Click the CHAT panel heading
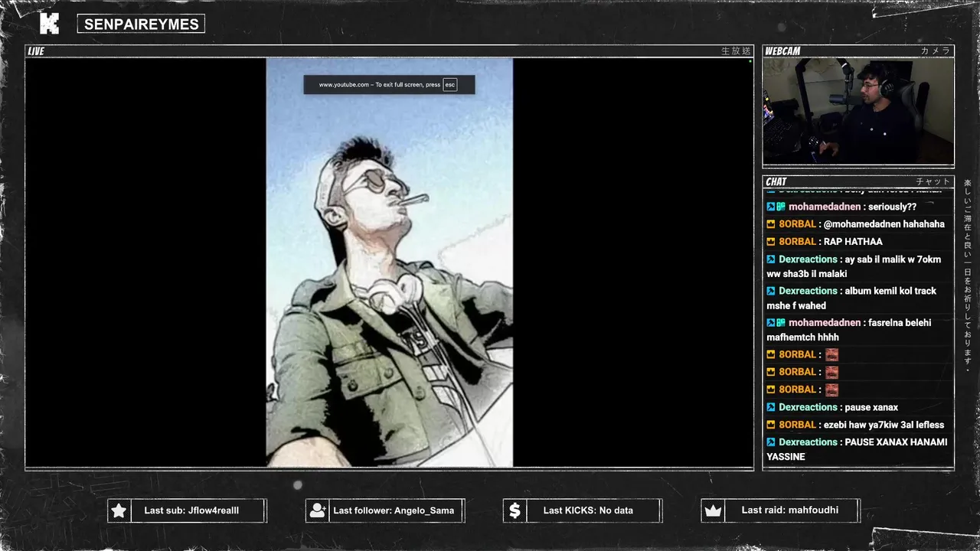 (x=776, y=181)
